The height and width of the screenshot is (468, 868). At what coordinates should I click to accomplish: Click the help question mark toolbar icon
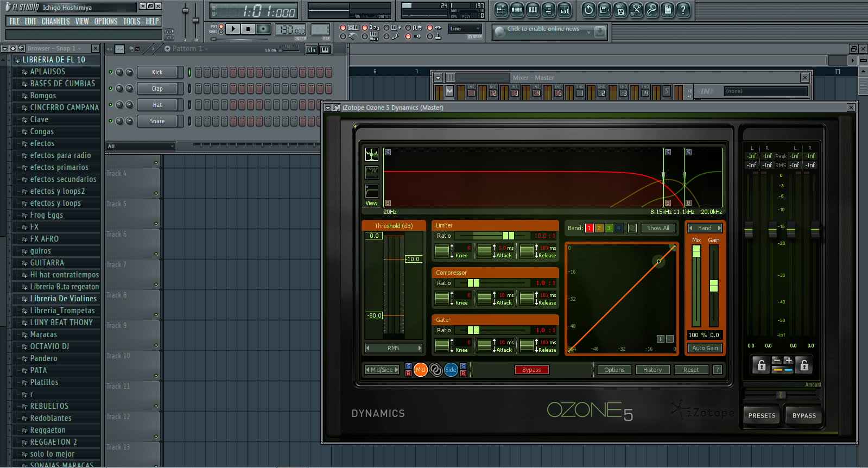pos(683,9)
